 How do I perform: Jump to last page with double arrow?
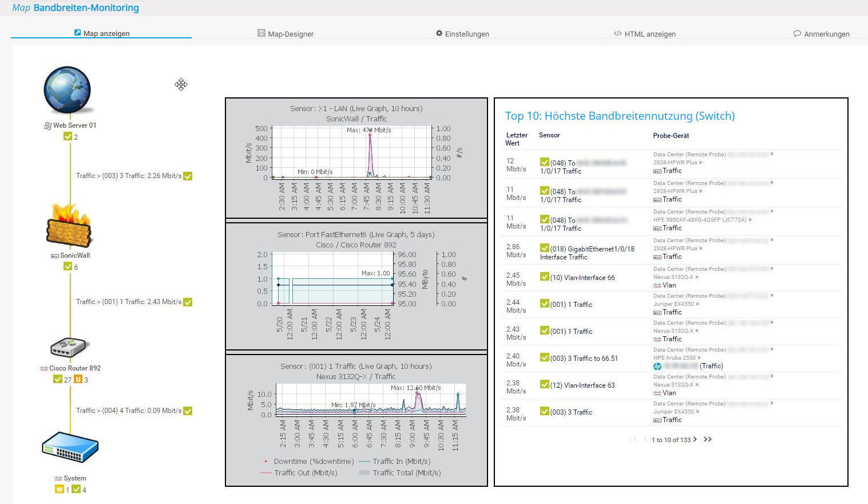pyautogui.click(x=708, y=439)
